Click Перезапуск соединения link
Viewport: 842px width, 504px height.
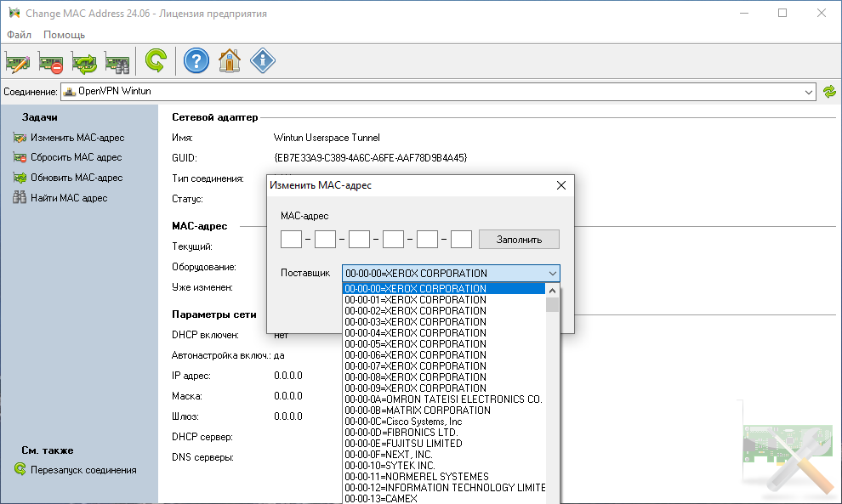click(x=83, y=470)
